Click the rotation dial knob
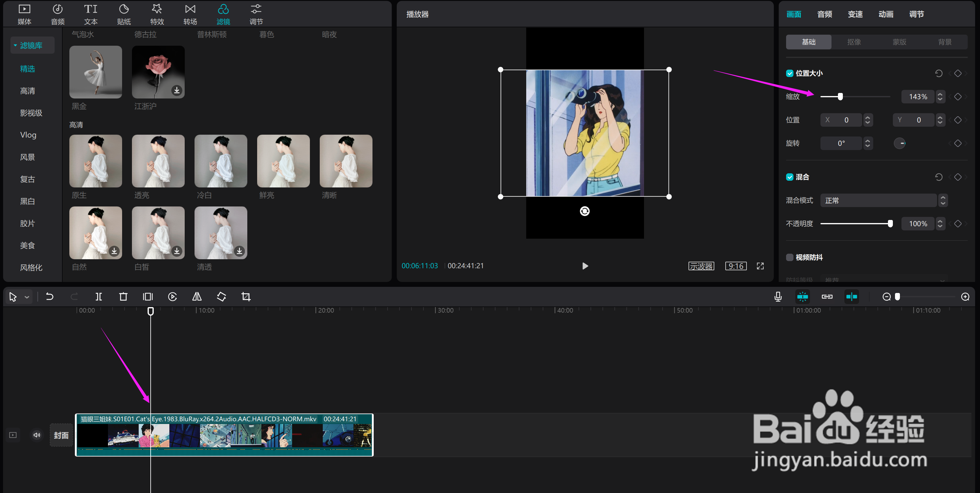Screen dimensions: 980x493 tap(900, 143)
